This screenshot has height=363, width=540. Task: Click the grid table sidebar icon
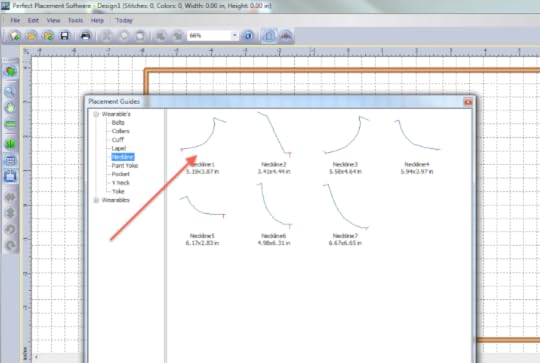click(x=10, y=160)
